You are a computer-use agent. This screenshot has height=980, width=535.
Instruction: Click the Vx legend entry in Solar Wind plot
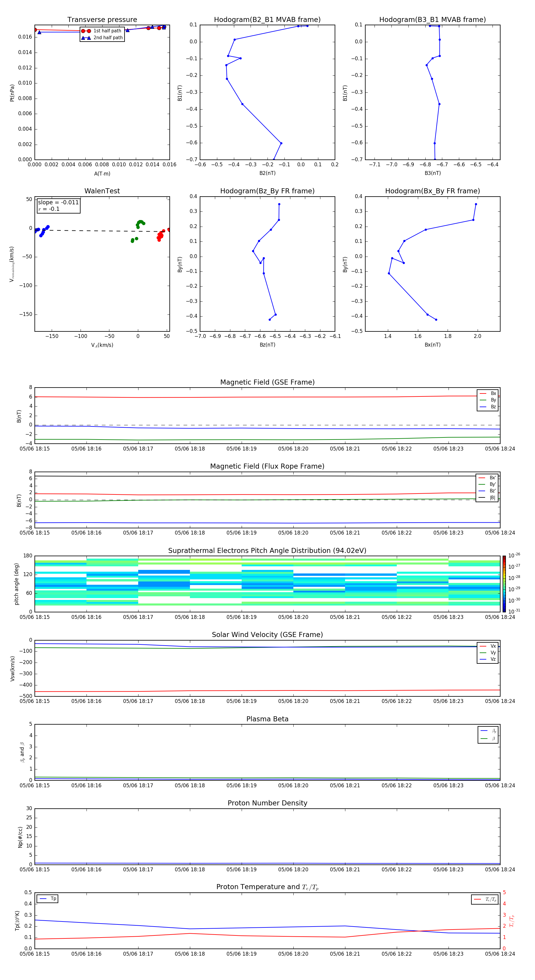coord(488,646)
